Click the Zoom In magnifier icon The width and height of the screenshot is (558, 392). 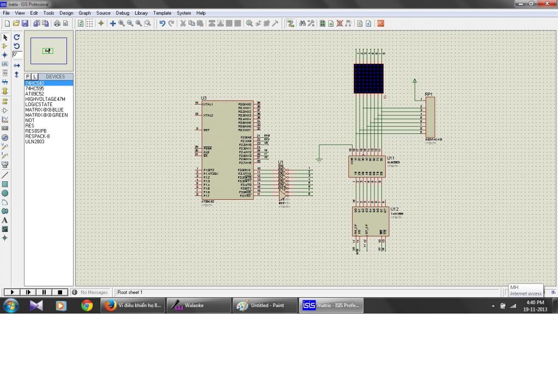(x=122, y=23)
